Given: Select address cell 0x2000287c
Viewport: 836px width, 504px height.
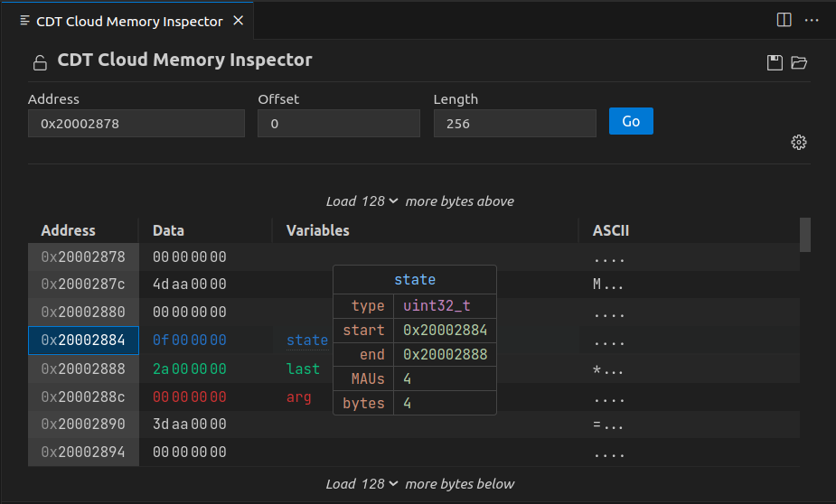Looking at the screenshot, I should [x=83, y=285].
